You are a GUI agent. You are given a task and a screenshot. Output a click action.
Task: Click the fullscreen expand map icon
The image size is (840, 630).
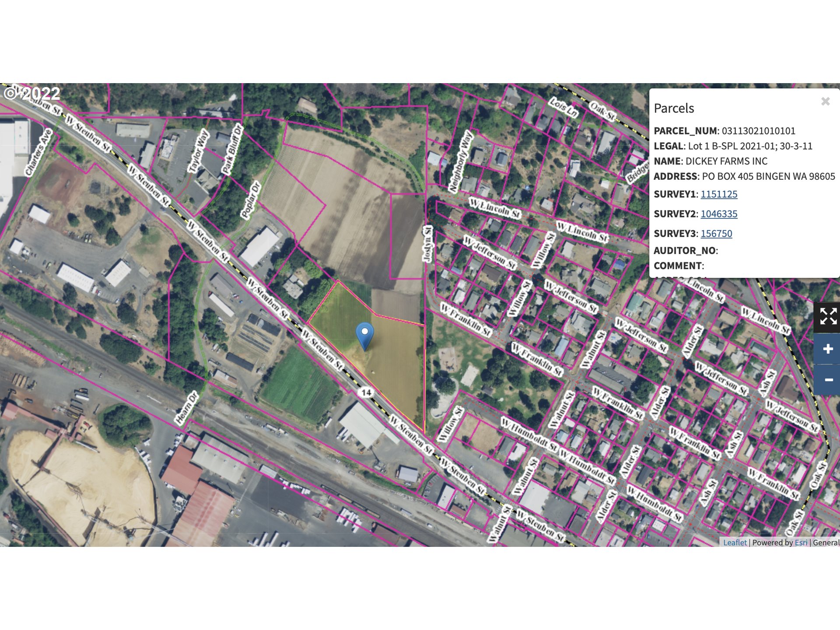[x=828, y=316]
